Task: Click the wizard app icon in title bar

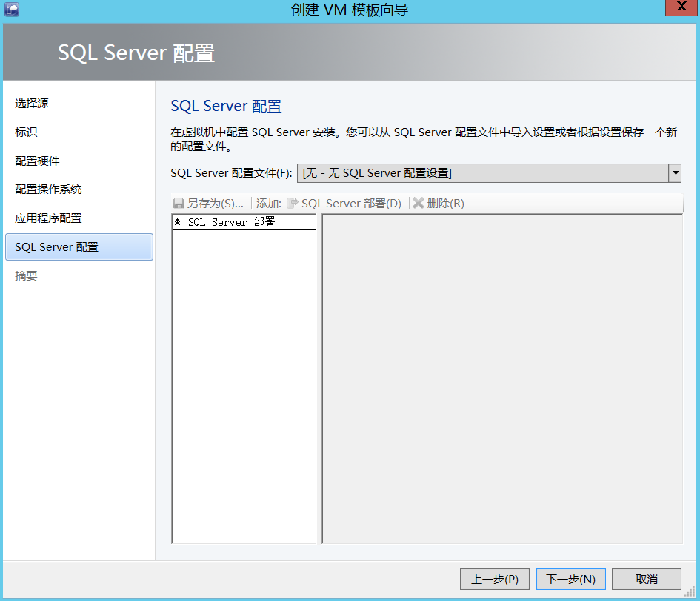Action: pos(12,10)
